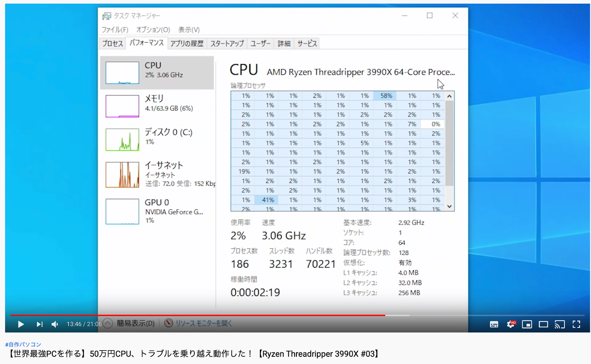Go to the スタートアップ tab
Image resolution: width=591 pixels, height=364 pixels.
pos(227,43)
